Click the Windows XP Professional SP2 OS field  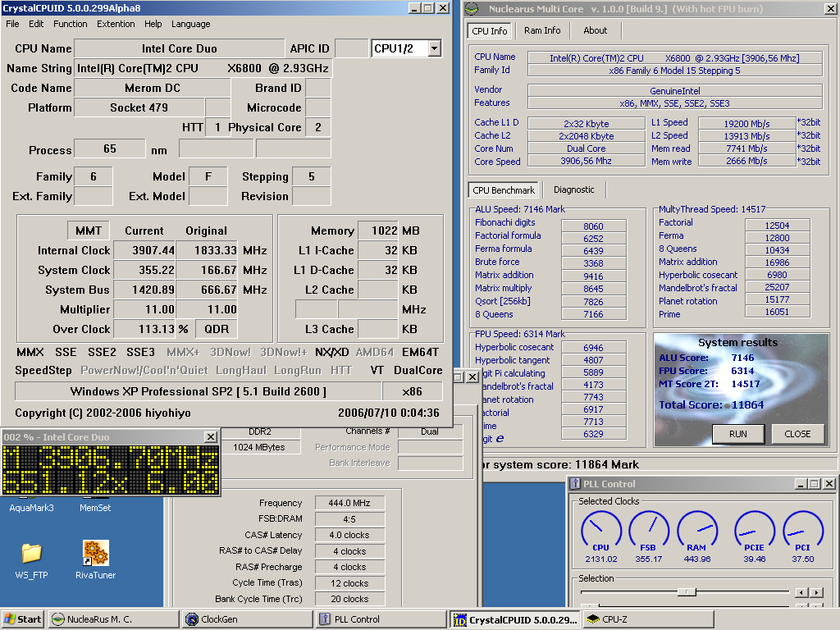[199, 391]
